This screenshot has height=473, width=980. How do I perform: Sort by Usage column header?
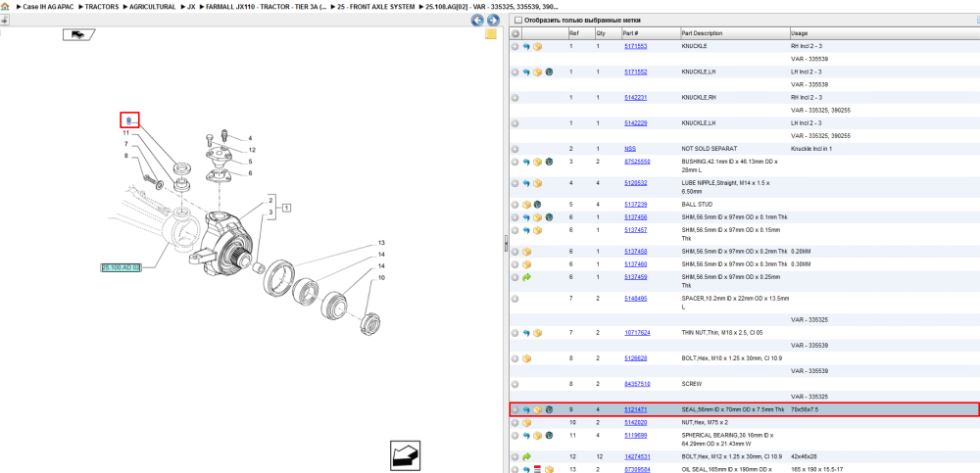point(800,33)
